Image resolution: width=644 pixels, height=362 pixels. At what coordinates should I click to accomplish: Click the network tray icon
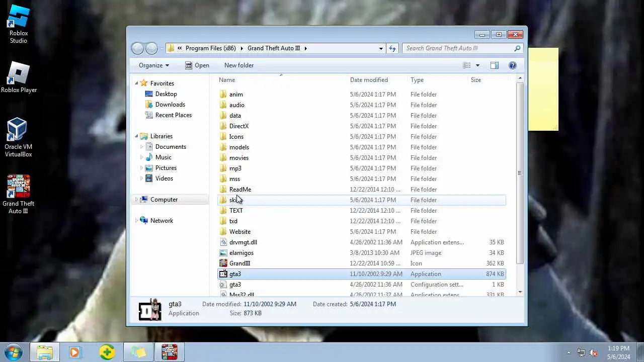[581, 352]
